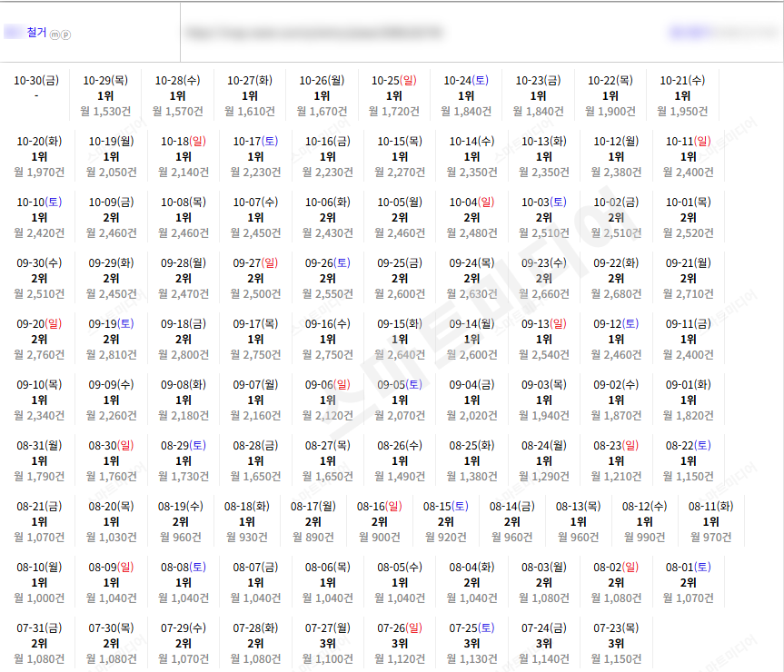The image size is (784, 672).
Task: Select the 09-06(일) date label
Action: pyautogui.click(x=328, y=385)
